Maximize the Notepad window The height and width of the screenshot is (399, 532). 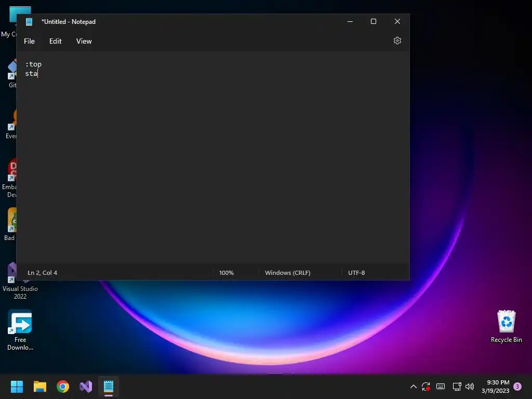pos(374,21)
